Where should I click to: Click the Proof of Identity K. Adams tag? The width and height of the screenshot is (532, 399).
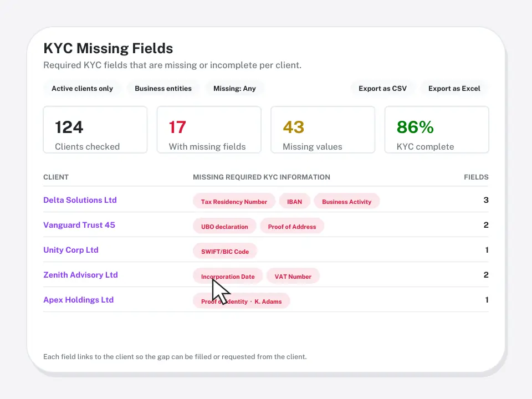point(241,301)
